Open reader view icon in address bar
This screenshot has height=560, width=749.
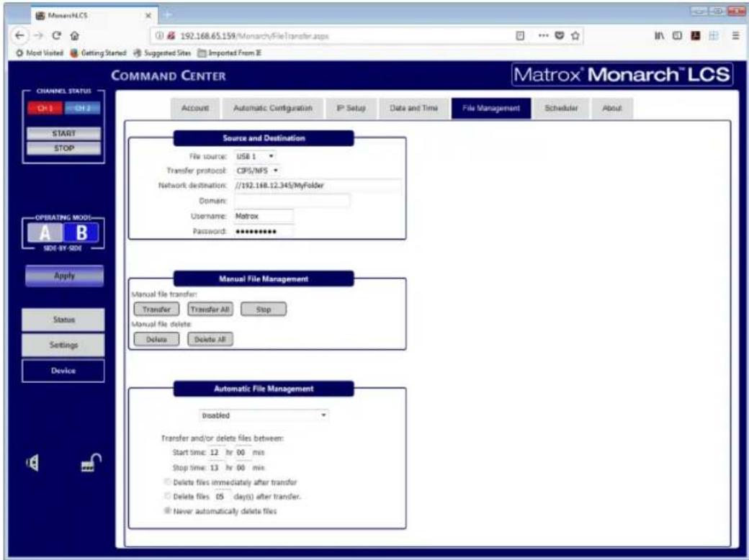click(x=520, y=36)
